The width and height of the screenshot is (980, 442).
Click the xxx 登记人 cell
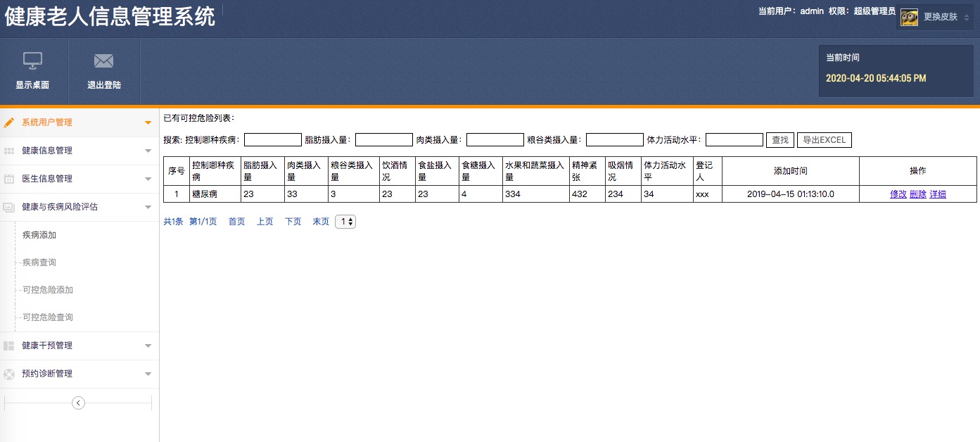708,194
